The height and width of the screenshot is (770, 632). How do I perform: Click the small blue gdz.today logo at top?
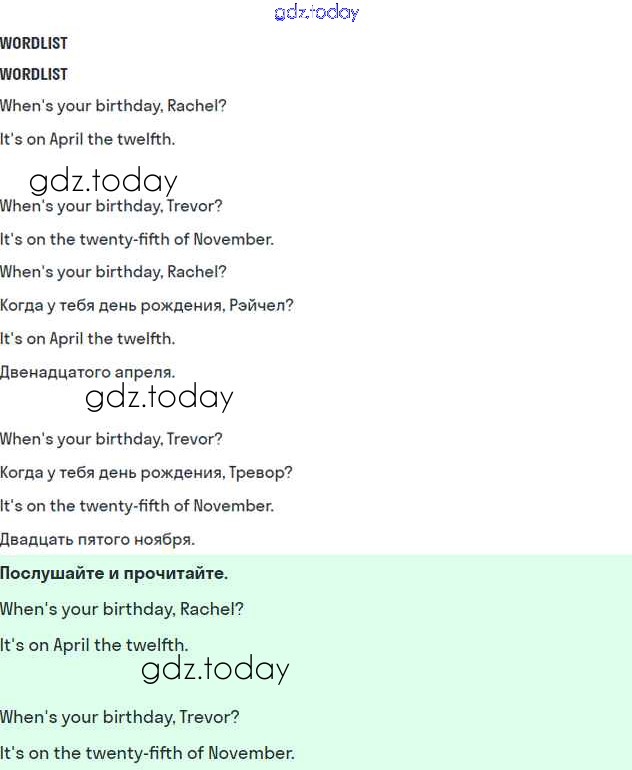[316, 13]
